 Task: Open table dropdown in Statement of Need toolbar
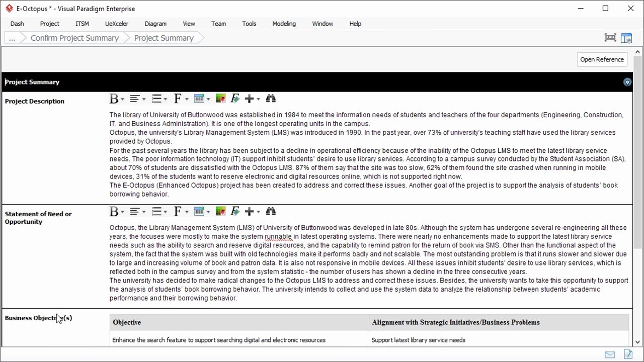click(x=208, y=212)
